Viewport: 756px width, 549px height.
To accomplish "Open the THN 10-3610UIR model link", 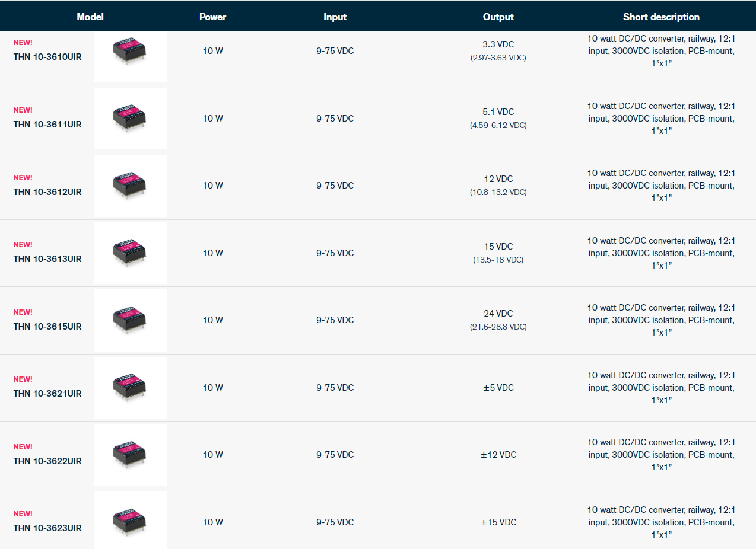I will coord(47,57).
